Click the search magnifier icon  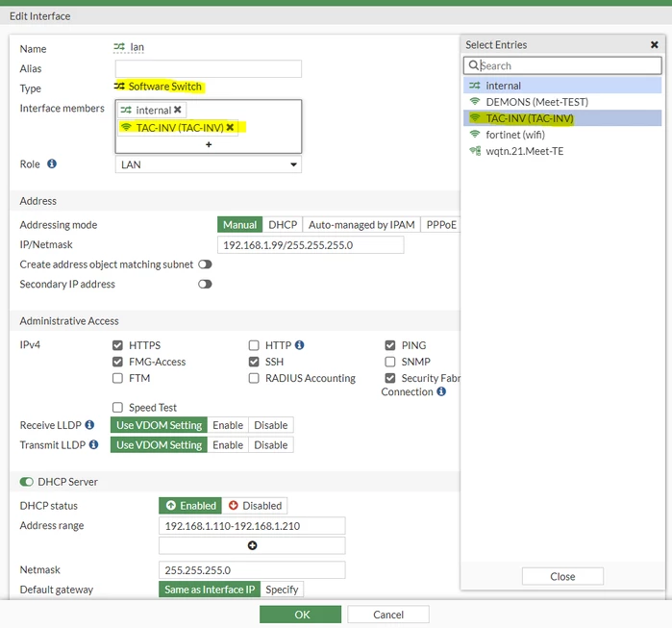click(x=473, y=65)
